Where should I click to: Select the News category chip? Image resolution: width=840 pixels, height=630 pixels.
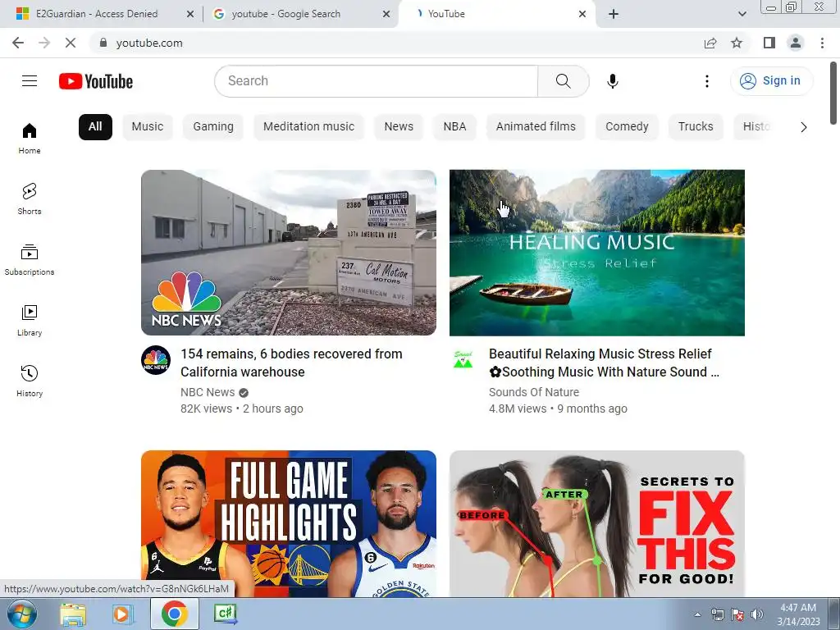point(399,127)
